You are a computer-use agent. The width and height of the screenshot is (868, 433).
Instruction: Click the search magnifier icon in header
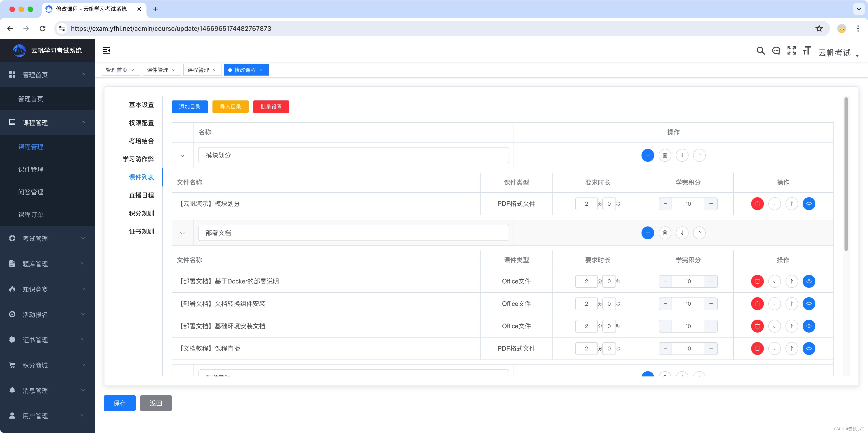(760, 51)
